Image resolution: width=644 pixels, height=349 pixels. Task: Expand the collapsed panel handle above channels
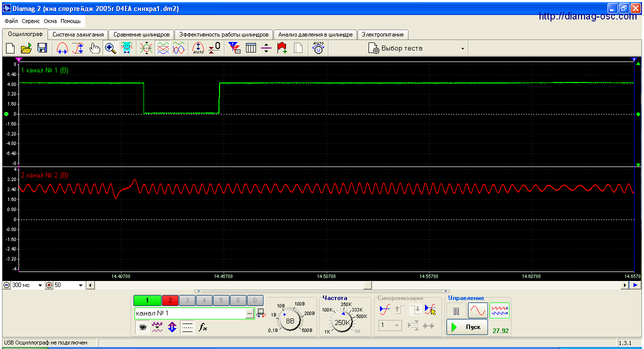(x=321, y=291)
